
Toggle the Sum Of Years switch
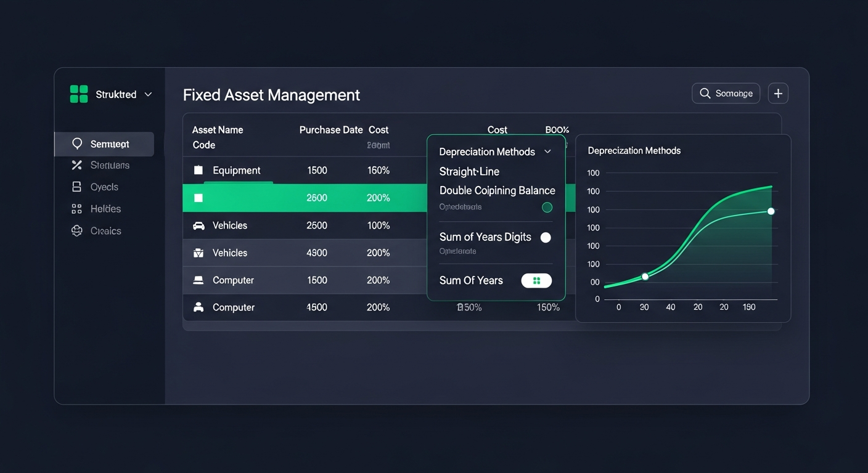click(536, 280)
